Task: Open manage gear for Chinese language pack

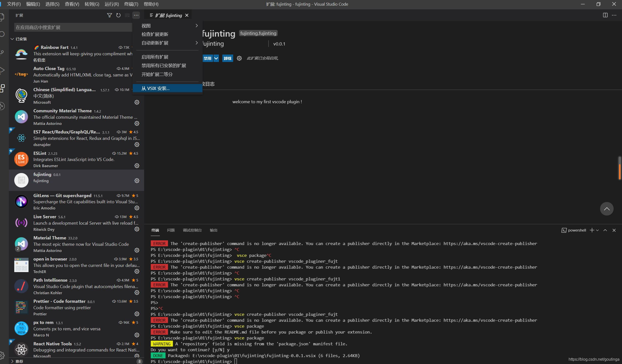Action: 137,102
